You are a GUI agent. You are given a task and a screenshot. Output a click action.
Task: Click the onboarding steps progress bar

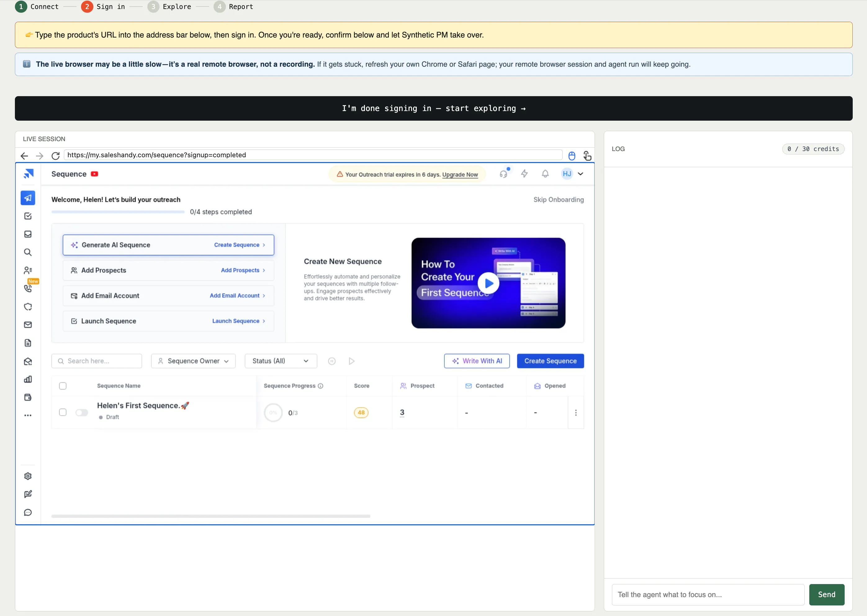(118, 212)
